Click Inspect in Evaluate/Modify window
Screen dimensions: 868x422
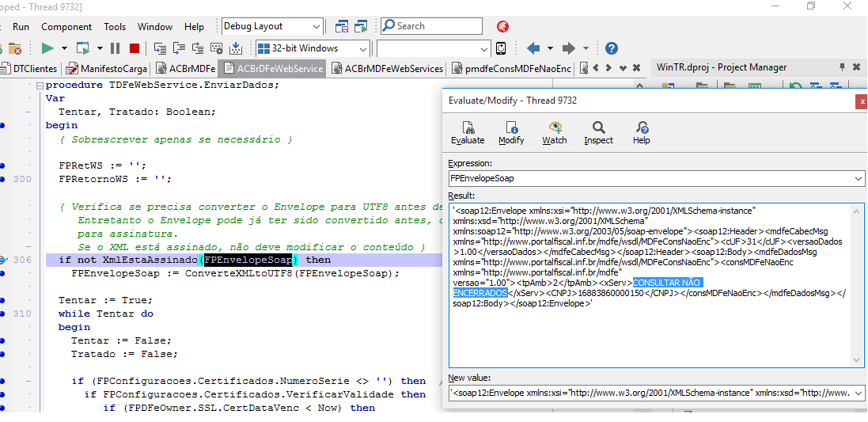pos(598,133)
